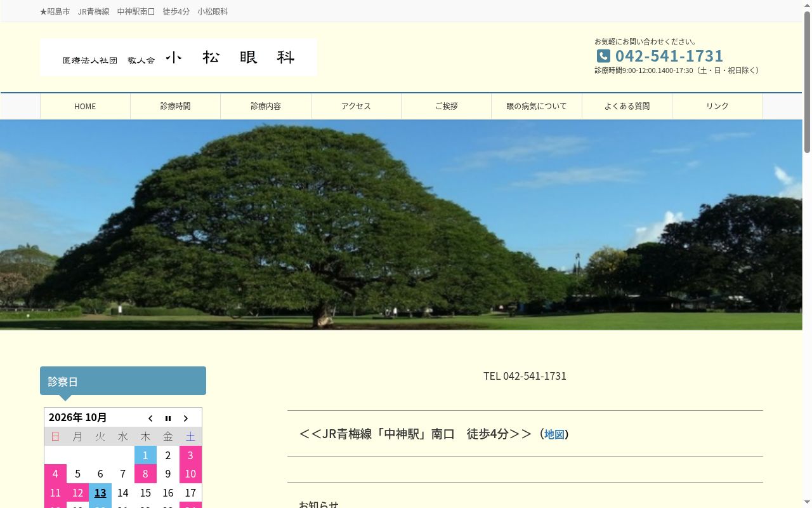Click the 地図 map link
This screenshot has height=508, width=812.
point(554,434)
